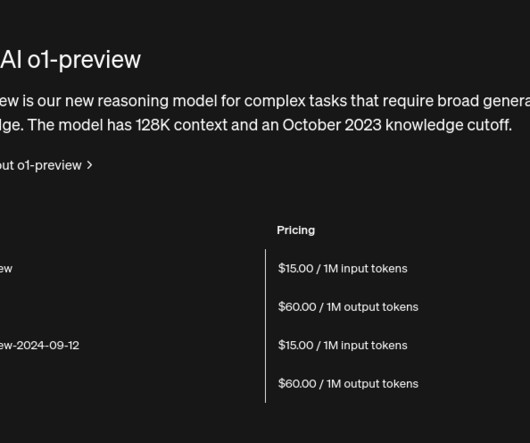Select the Pricing column header
The width and height of the screenshot is (530, 443).
click(x=296, y=230)
